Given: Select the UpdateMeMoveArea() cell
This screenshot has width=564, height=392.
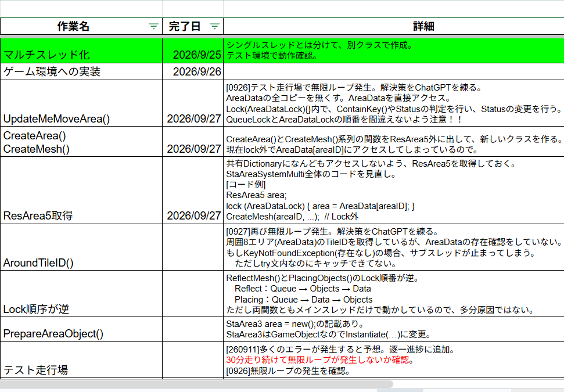Looking at the screenshot, I should pos(81,103).
